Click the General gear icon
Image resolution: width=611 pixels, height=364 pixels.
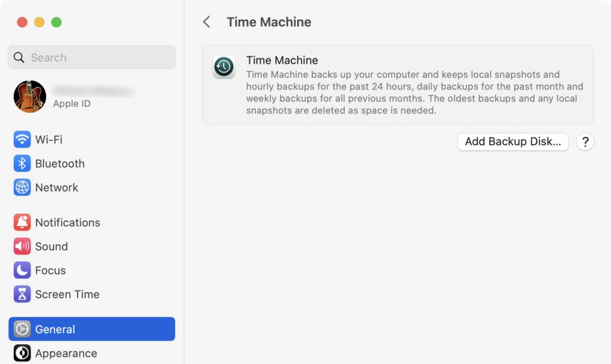[22, 329]
